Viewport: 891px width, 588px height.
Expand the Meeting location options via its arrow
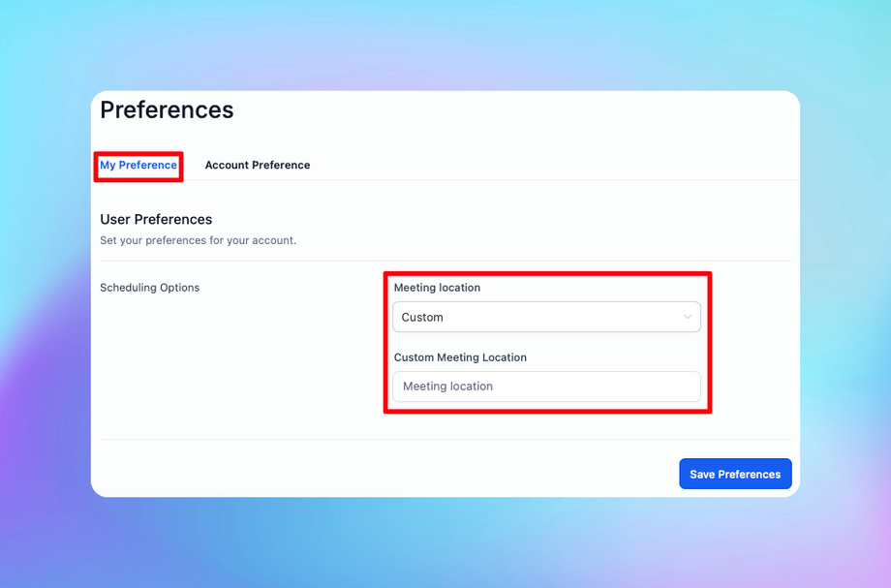click(688, 317)
